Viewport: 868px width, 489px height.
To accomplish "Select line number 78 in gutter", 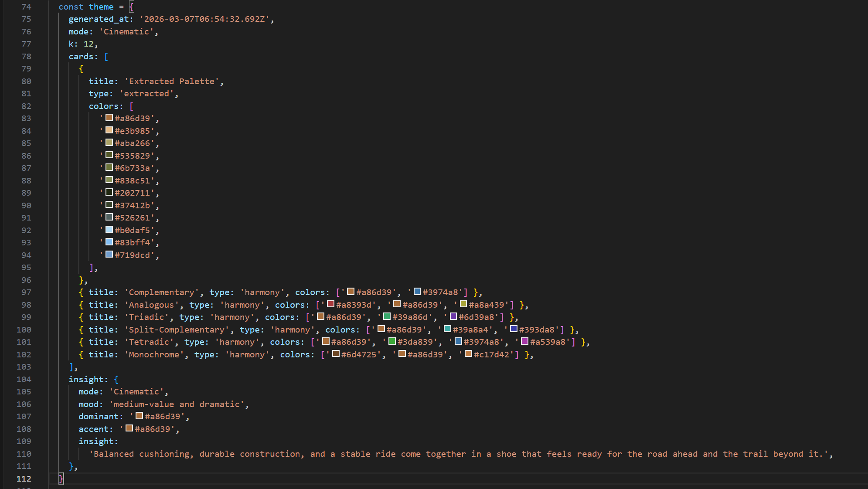I will click(x=26, y=56).
